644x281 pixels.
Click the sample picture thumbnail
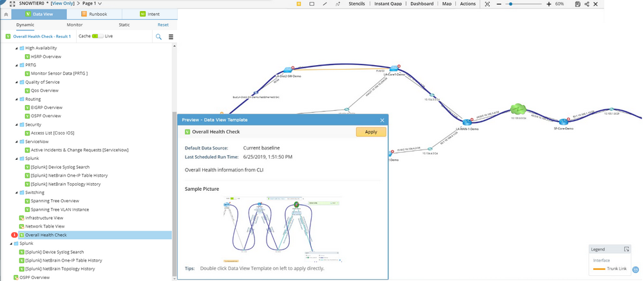pos(281,229)
